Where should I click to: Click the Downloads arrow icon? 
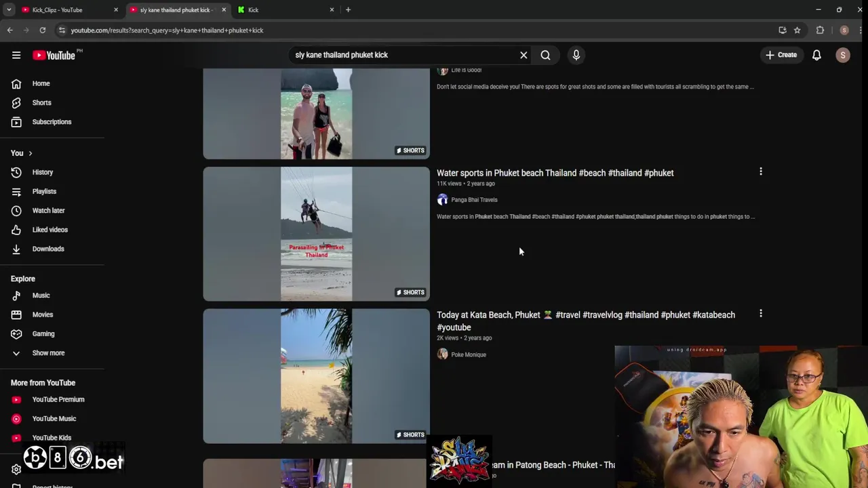click(x=16, y=249)
